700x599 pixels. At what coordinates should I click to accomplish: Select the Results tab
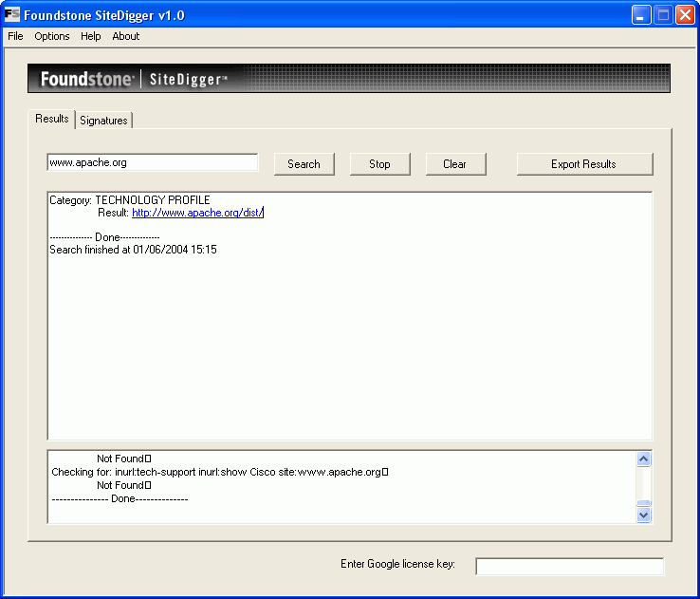pos(52,119)
